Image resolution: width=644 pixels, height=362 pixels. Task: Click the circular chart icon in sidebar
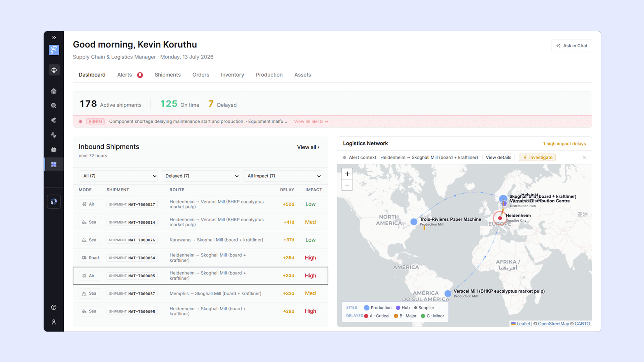tap(54, 202)
